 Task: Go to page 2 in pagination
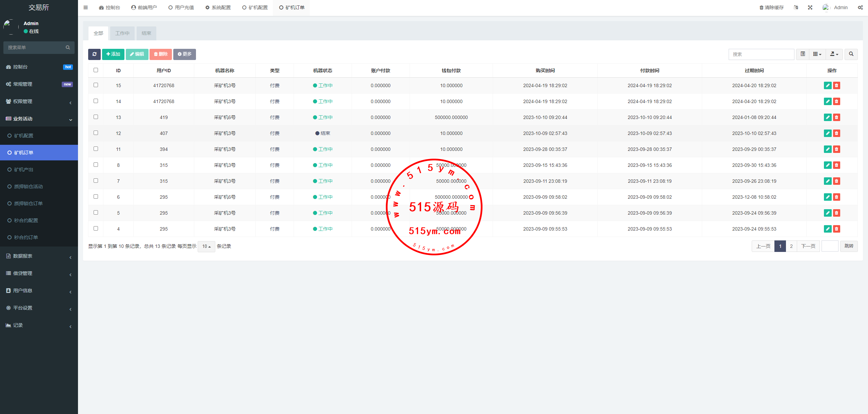click(x=791, y=246)
